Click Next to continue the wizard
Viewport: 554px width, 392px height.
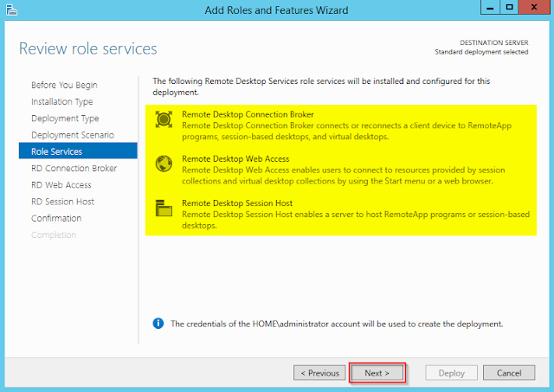(x=377, y=373)
